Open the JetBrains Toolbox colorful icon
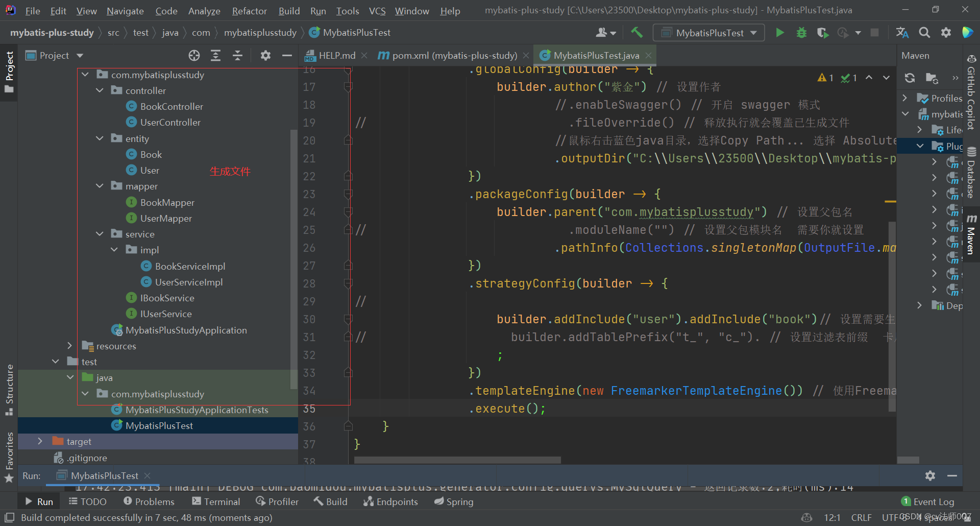980x526 pixels. pyautogui.click(x=967, y=33)
